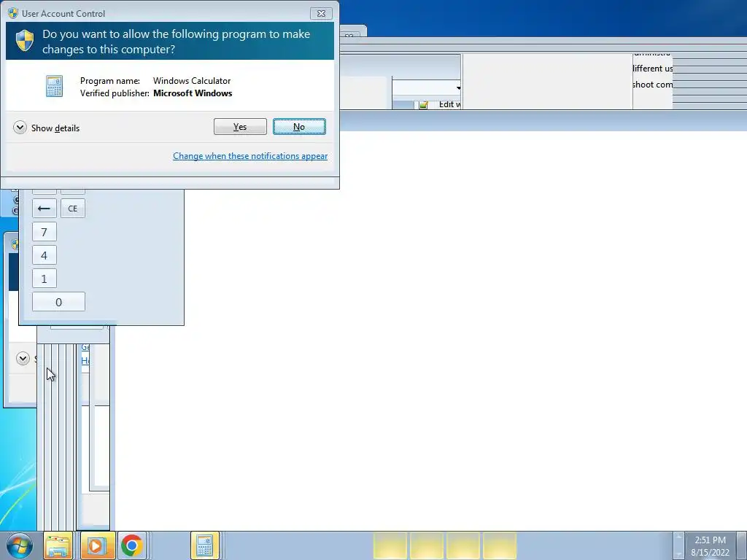Open the dropdown arrow above the 'Edit w' text

tap(458, 87)
